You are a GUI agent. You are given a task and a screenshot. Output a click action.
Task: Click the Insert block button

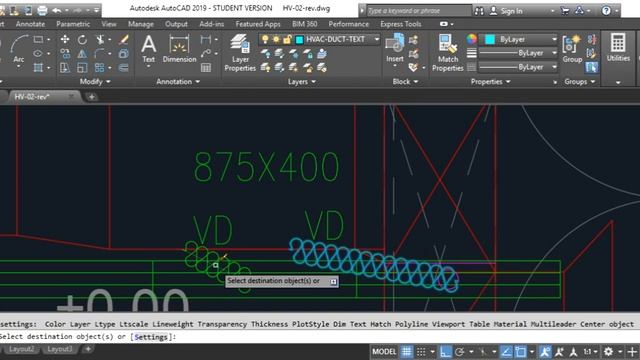[x=395, y=49]
